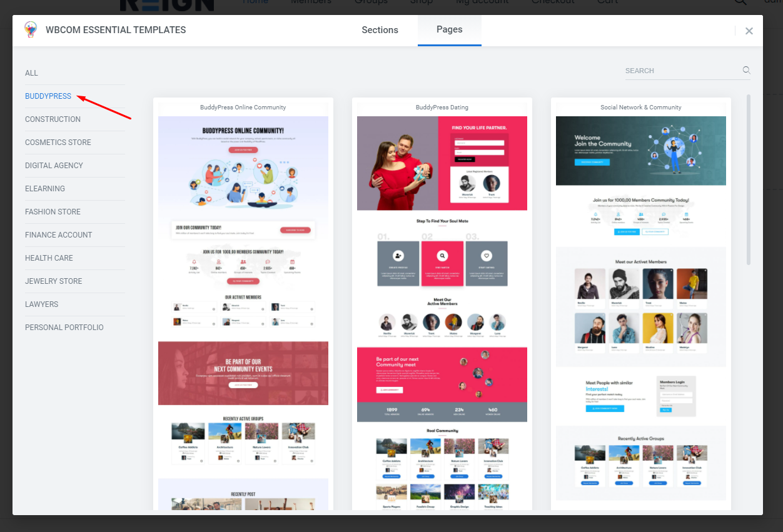Screen dimensions: 783x532
Task: Click the Wbcom Essential Templates logo icon
Action: coord(31,30)
